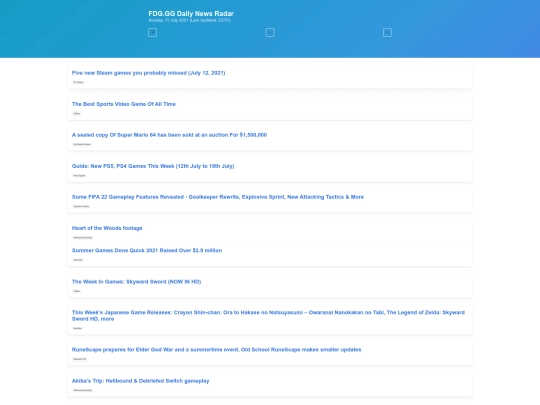The width and height of the screenshot is (540, 405).
Task: Open the New PS5, PS4 Games guide
Action: tap(153, 166)
